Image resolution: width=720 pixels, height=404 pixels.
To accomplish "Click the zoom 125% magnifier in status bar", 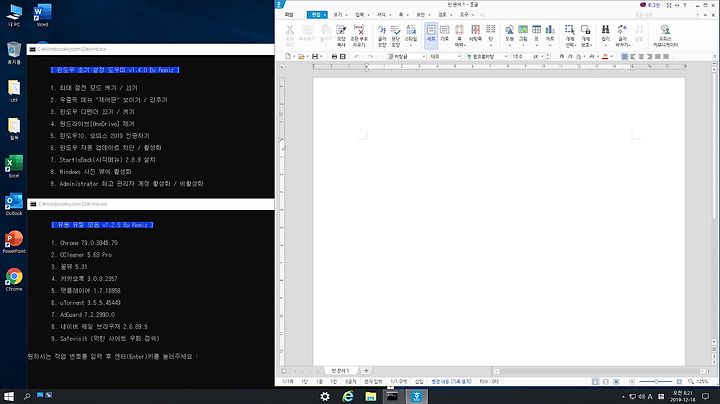I will click(691, 382).
